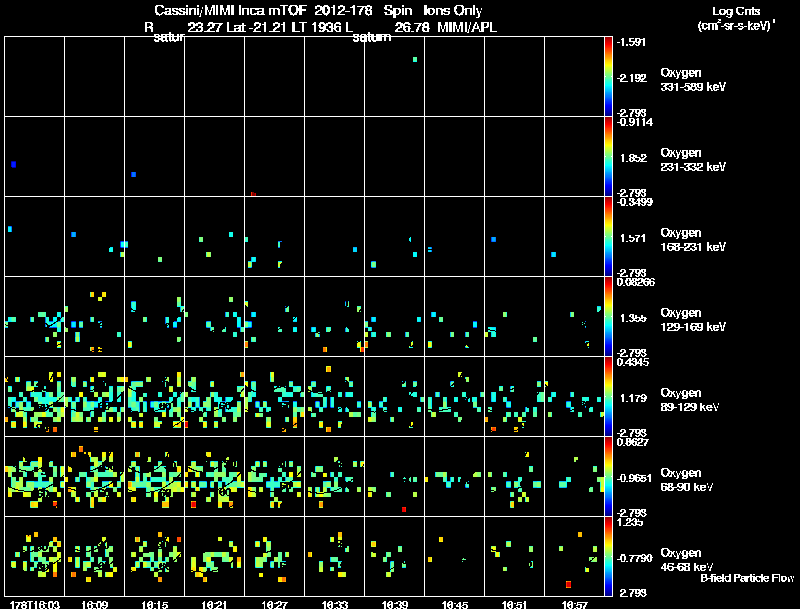Image resolution: width=800 pixels, height=609 pixels.
Task: Click the color bar for Oxygen 89-129 keV
Action: coord(608,396)
